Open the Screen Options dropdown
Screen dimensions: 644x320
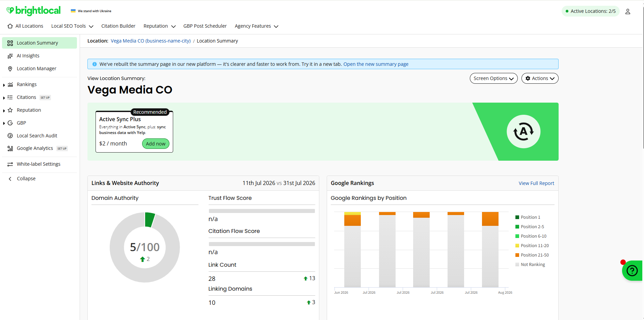(493, 78)
